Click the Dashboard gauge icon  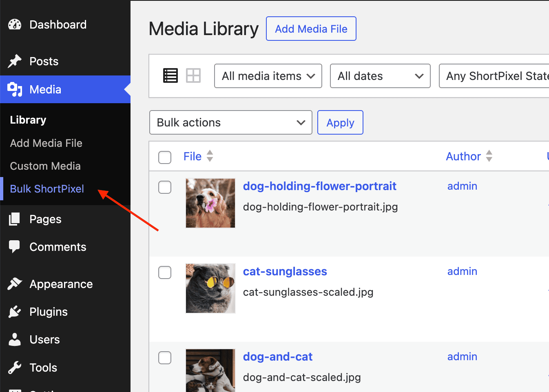15,24
